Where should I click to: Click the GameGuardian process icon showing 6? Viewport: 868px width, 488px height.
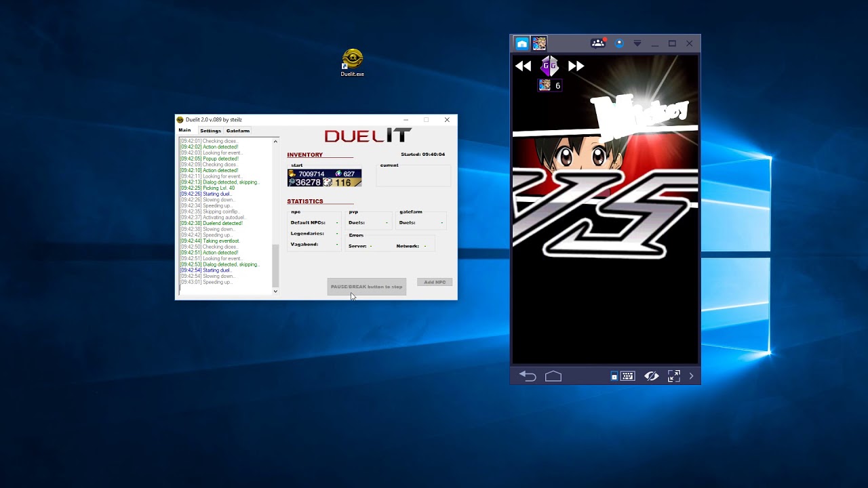549,85
